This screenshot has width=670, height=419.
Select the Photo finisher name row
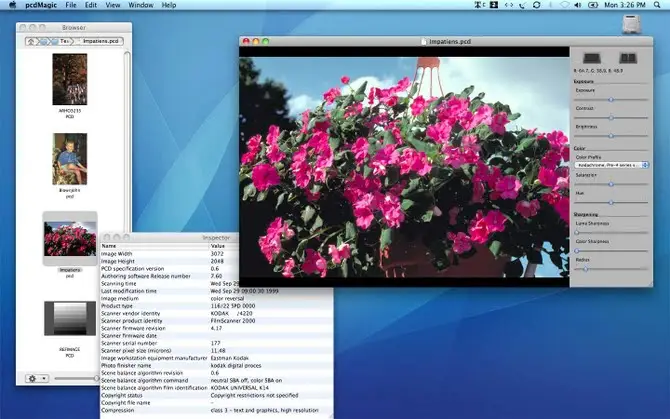[216, 366]
